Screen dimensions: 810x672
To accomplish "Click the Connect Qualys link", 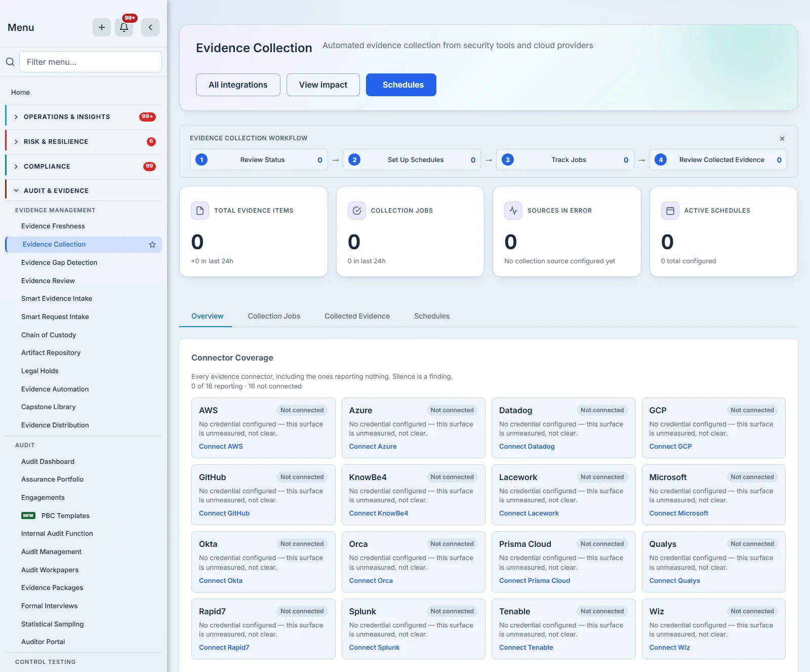I will (674, 581).
